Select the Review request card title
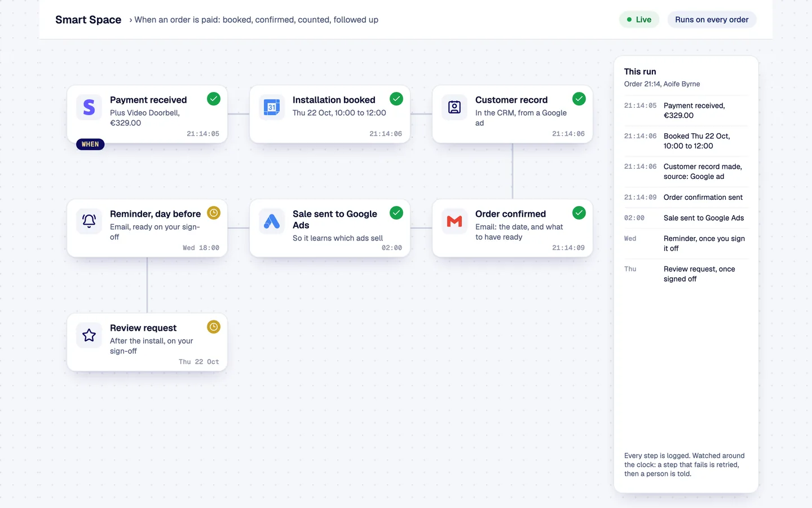812x508 pixels. pyautogui.click(x=143, y=328)
